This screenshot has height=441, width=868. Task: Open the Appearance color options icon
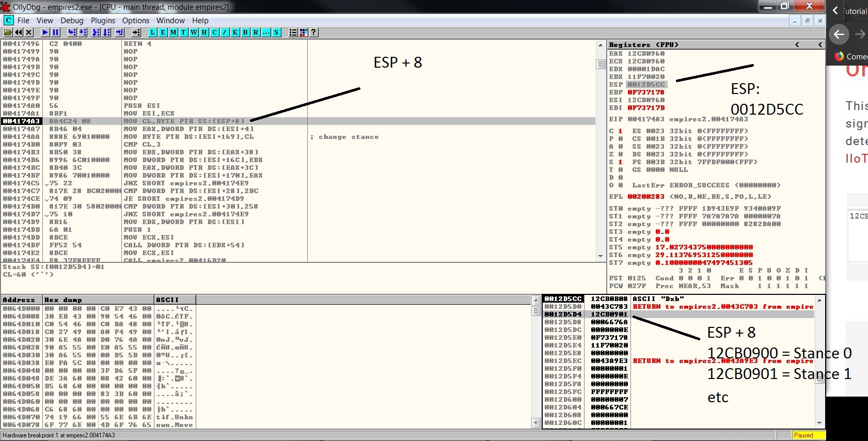(x=303, y=32)
